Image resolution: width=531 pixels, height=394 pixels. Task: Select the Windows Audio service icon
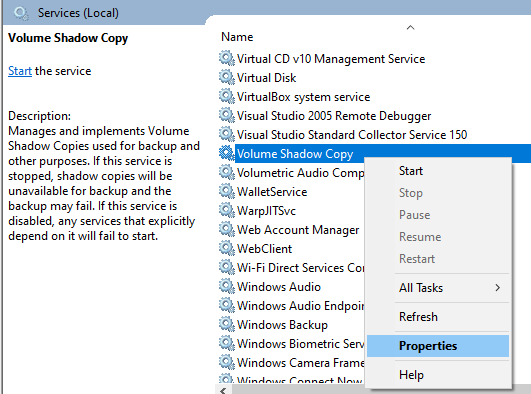pos(227,286)
